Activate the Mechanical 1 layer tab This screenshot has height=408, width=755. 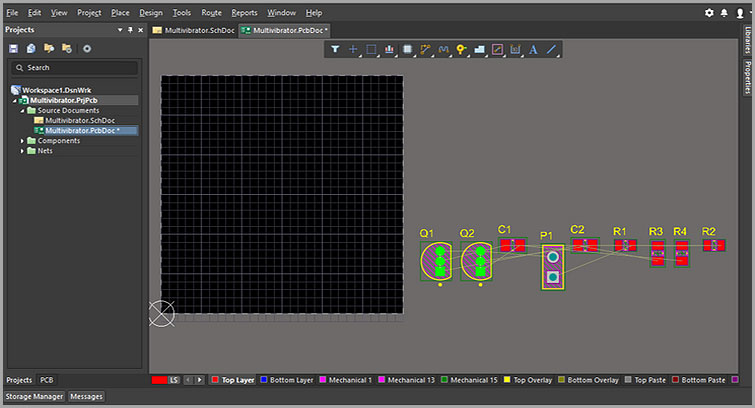[x=346, y=380]
